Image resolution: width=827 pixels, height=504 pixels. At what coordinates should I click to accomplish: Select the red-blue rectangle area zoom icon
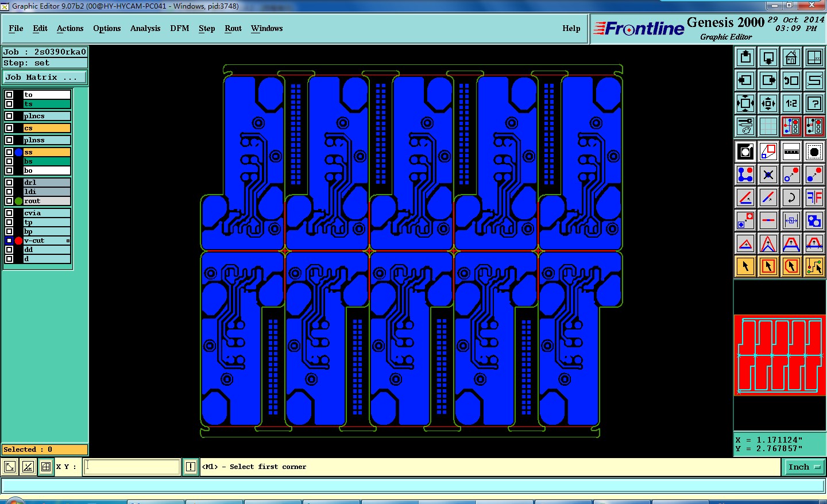768,152
